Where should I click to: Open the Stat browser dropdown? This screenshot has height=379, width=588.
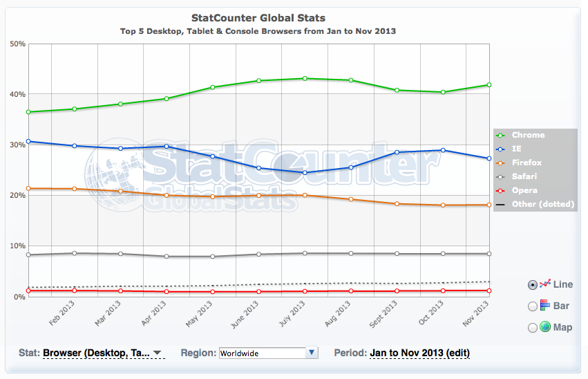(x=102, y=353)
